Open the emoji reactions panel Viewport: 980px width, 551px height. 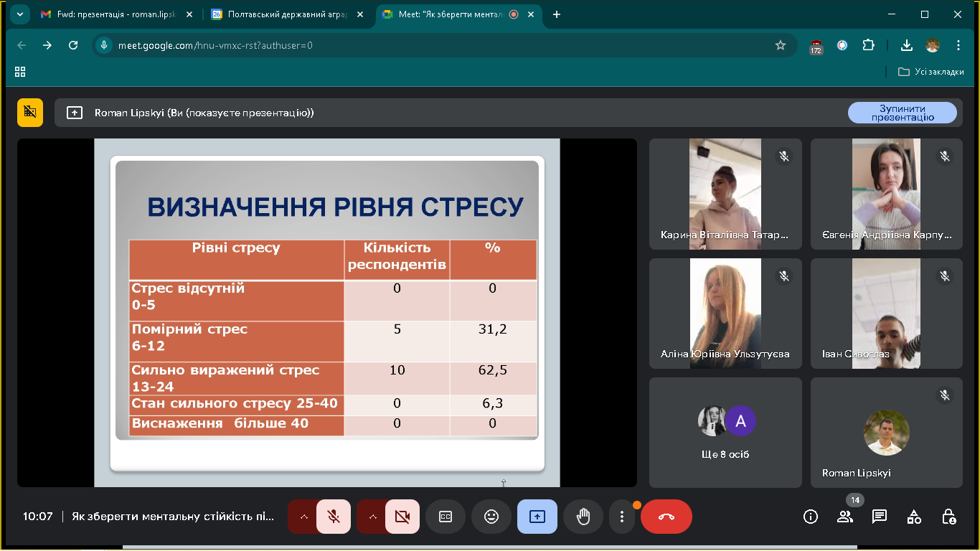pos(491,517)
